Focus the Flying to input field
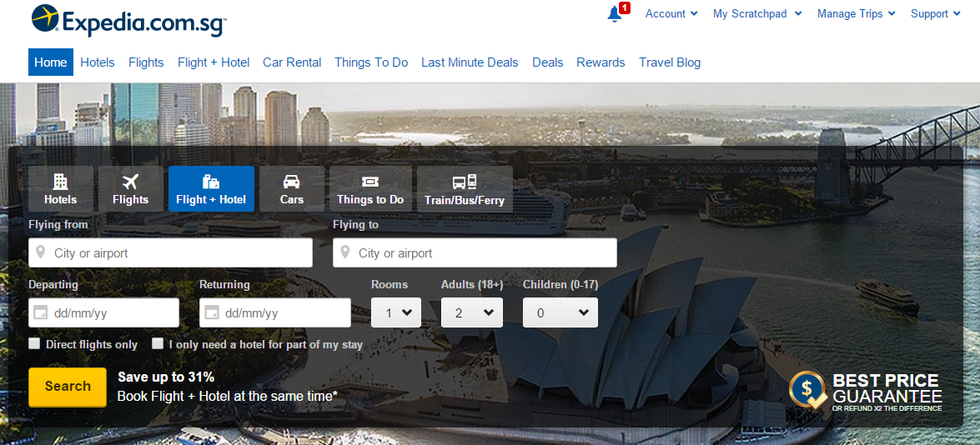This screenshot has width=980, height=445. click(x=475, y=252)
